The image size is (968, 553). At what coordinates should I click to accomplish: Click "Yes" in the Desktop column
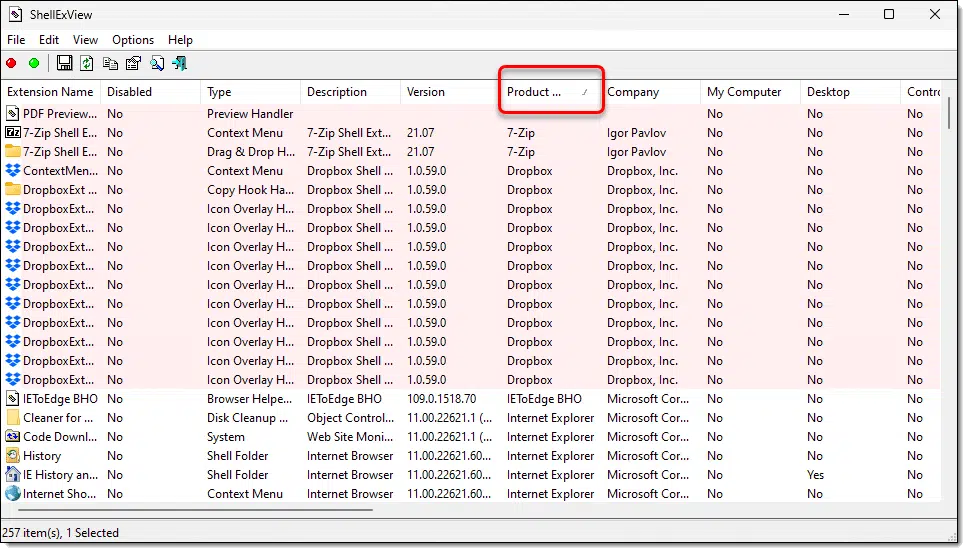tap(816, 475)
